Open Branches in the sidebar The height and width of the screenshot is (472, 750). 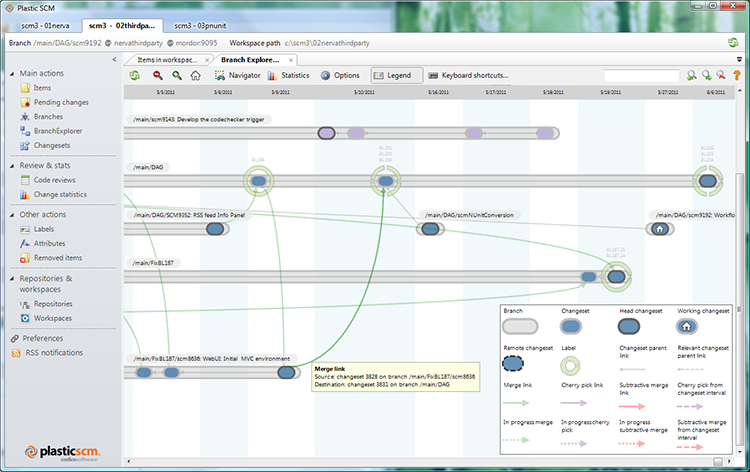pos(42,117)
